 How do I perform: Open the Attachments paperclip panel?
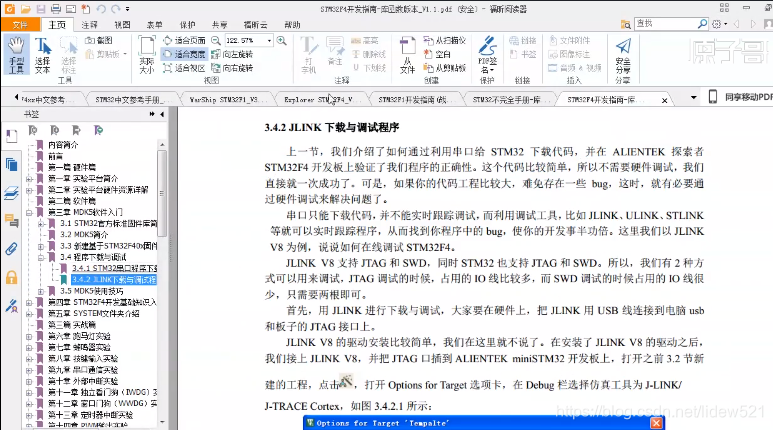pos(11,249)
